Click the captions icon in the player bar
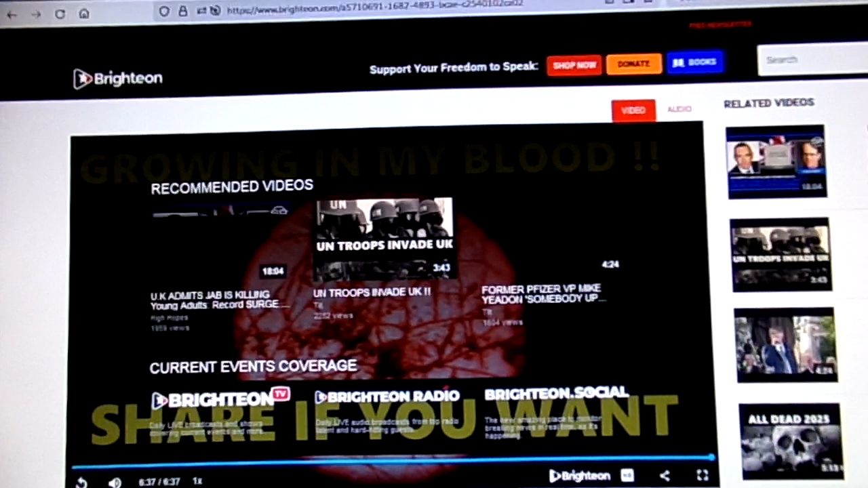Image resolution: width=868 pixels, height=488 pixels. 627,476
